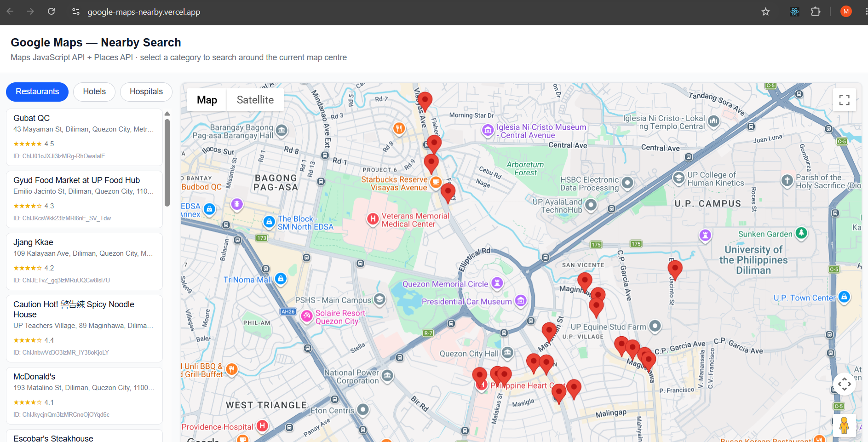Select the McDonald's listing
The width and height of the screenshot is (868, 442).
[84, 396]
